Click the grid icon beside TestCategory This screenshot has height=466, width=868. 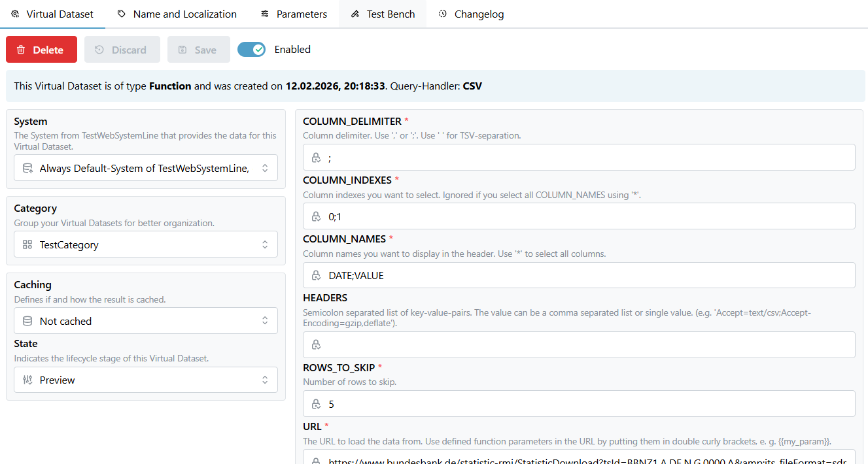point(27,244)
